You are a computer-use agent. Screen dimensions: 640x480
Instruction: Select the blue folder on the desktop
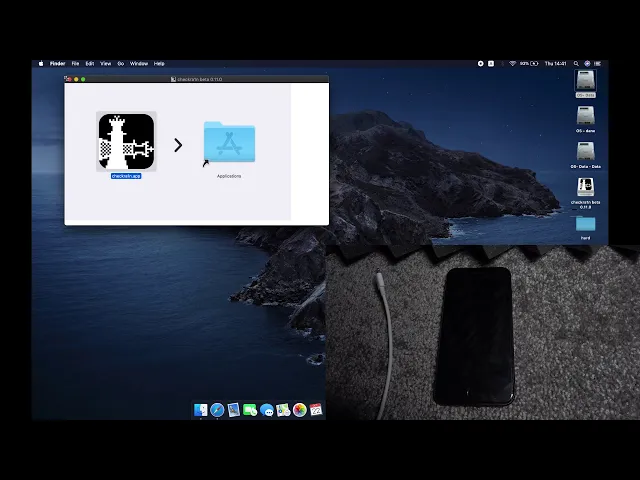(585, 224)
